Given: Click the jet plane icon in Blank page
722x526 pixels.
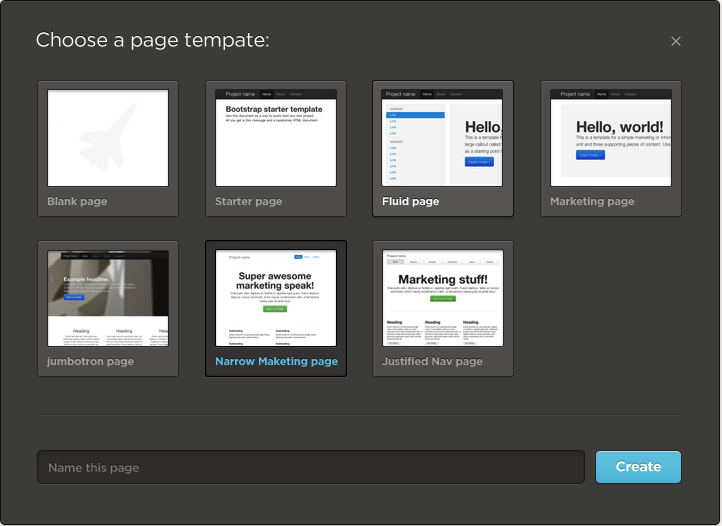Looking at the screenshot, I should [x=107, y=137].
